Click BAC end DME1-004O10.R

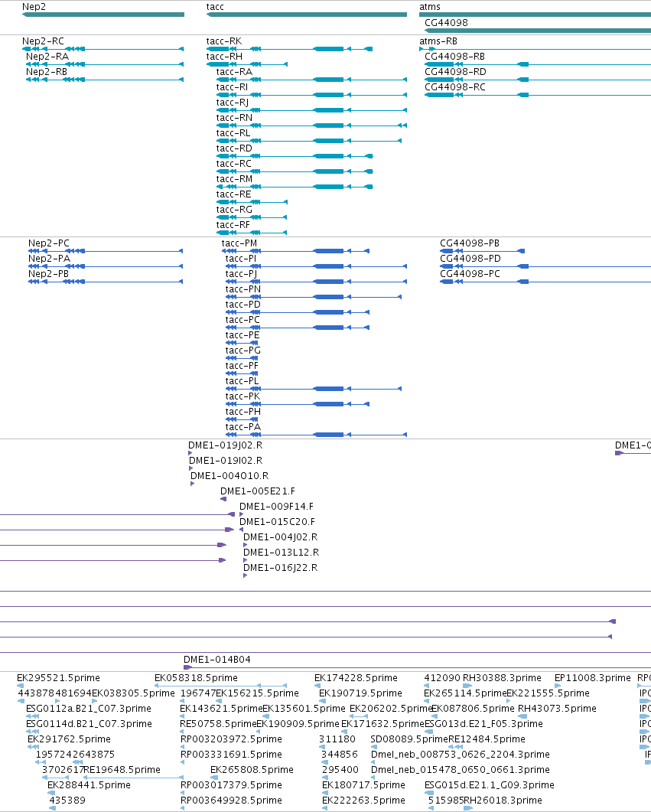point(229,475)
